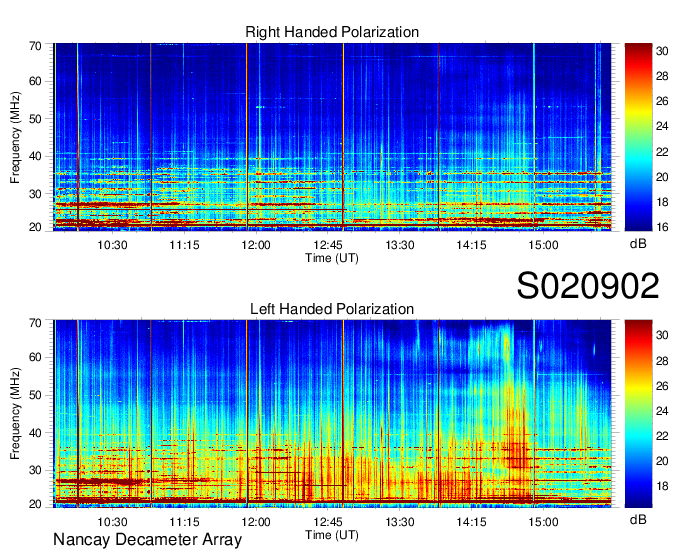680x552 pixels.
Task: Click the 22 dB value on bottom color bar
Action: click(662, 436)
